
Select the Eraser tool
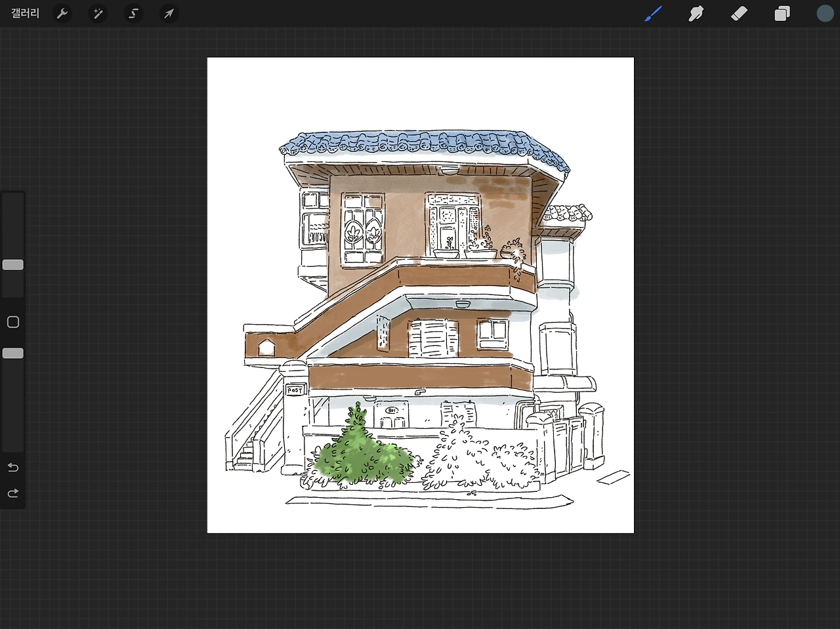click(x=739, y=13)
